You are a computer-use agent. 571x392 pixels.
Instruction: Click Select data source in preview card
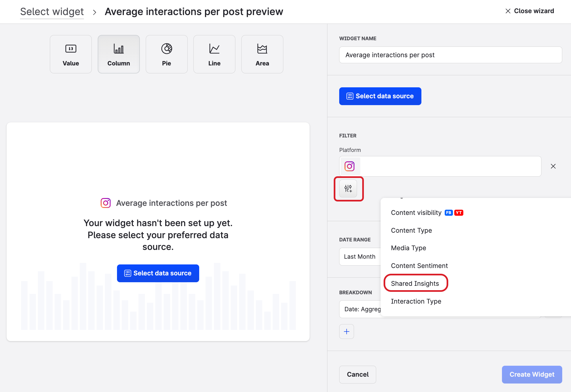(x=158, y=273)
